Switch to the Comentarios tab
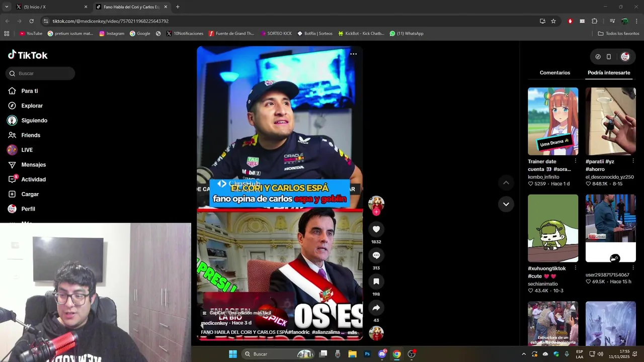 [554, 73]
